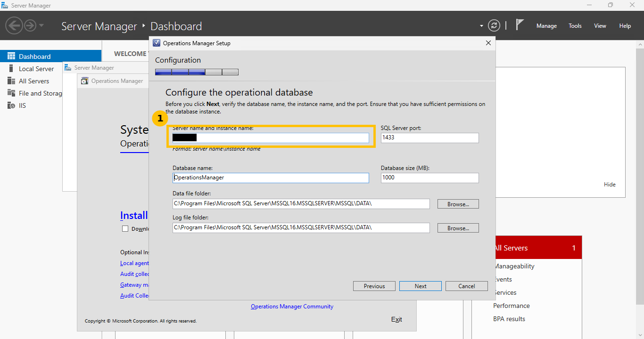Open the View menu
Screen dimensions: 644x339
600,26
